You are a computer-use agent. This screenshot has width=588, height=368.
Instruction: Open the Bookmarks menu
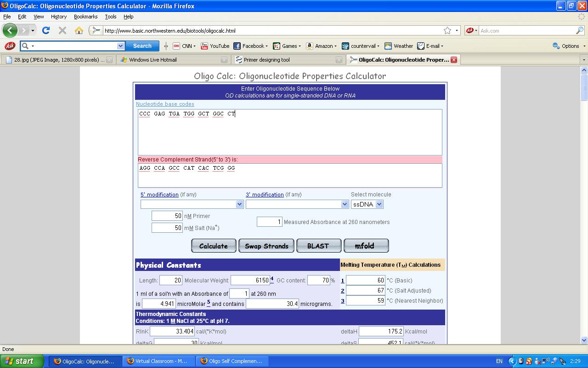point(85,17)
